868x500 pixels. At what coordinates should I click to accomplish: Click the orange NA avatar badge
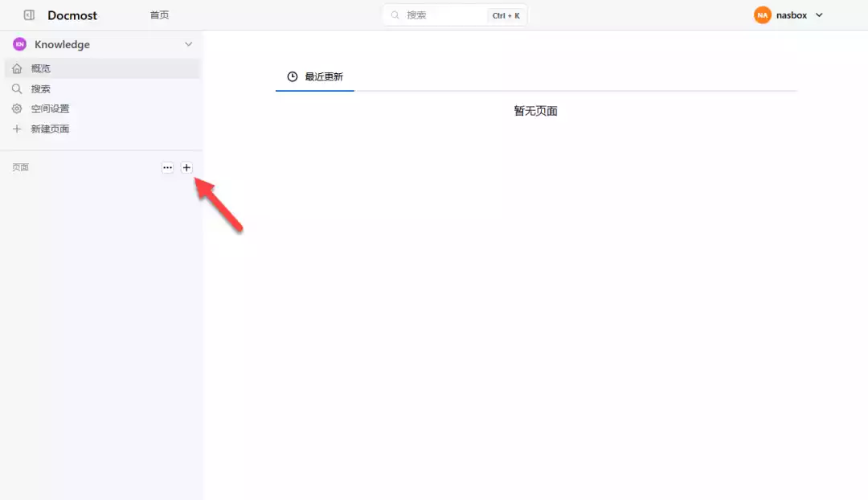point(761,14)
